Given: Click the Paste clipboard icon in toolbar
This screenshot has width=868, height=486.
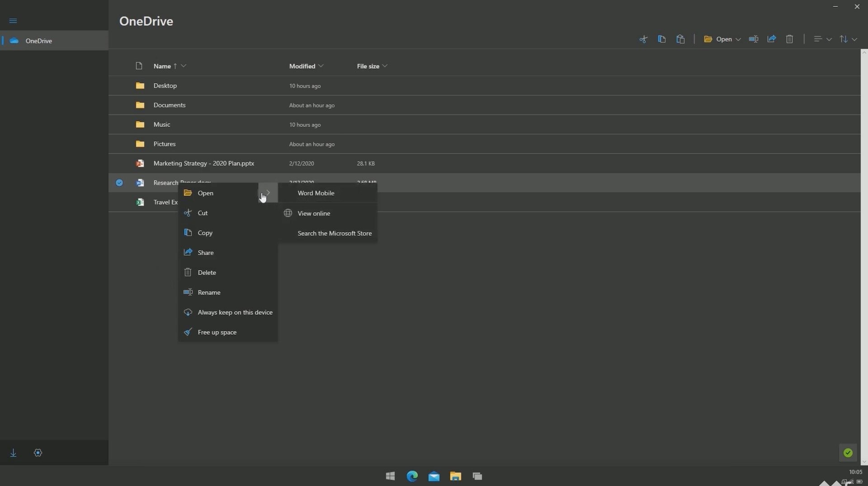Looking at the screenshot, I should 680,39.
